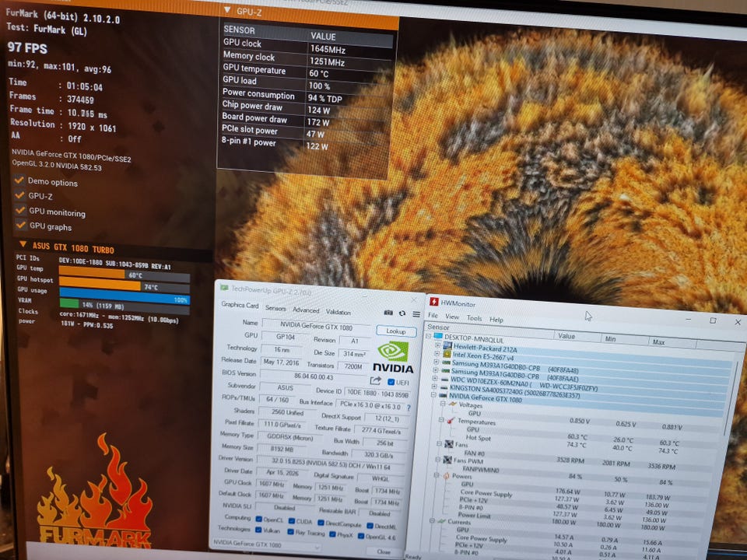Click the BIOS export share icon

pyautogui.click(x=375, y=380)
